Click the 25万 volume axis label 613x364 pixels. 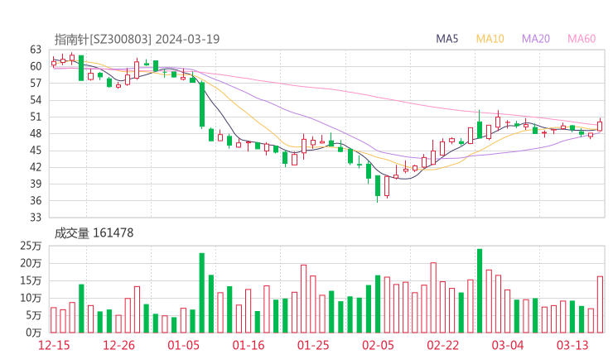[31, 246]
